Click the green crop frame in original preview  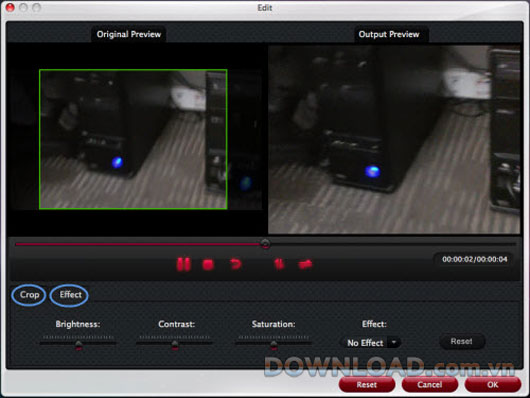click(133, 139)
